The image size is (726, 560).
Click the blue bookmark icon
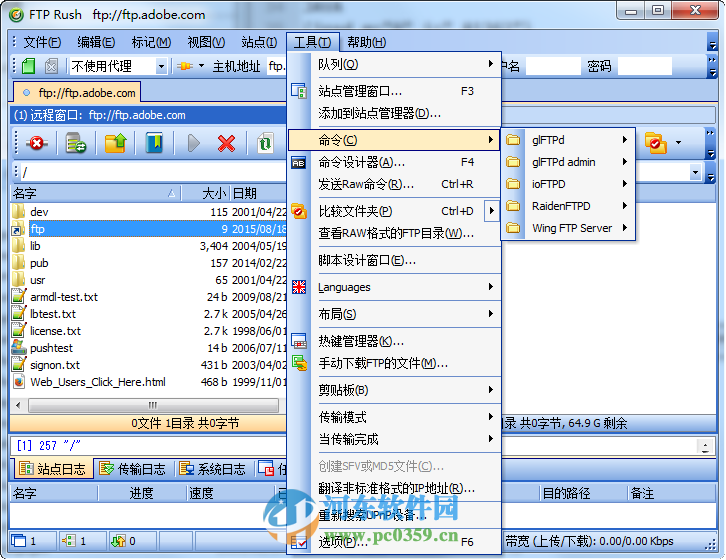(x=155, y=143)
